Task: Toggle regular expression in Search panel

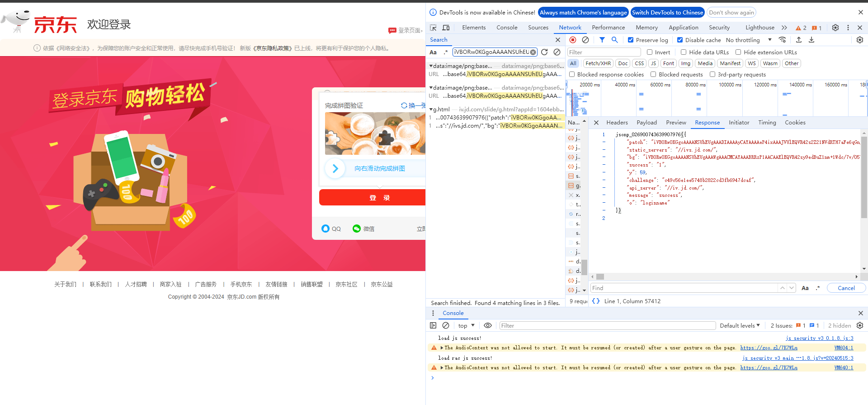Action: pos(446,52)
